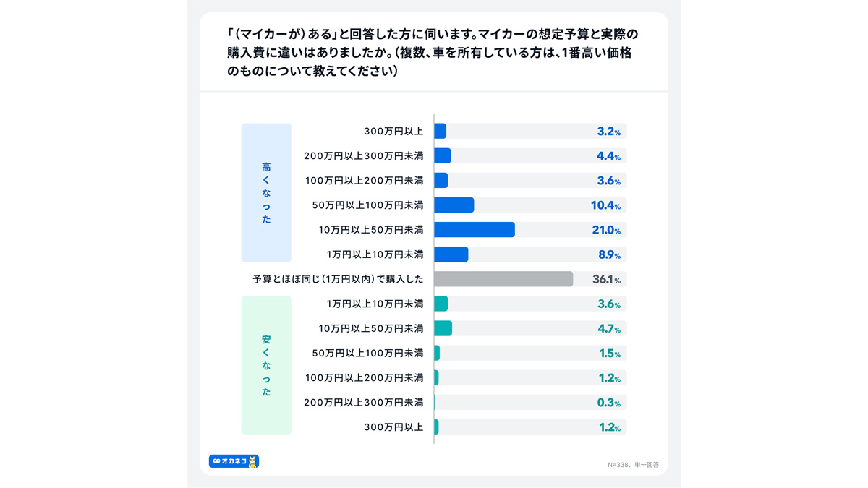
Task: Click the 1.5% teal percentage
Action: (x=610, y=354)
